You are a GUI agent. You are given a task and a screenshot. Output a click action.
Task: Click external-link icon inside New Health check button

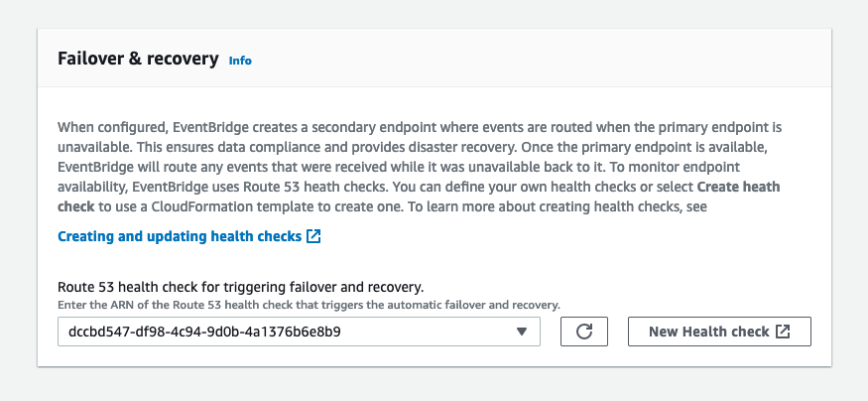tap(783, 332)
